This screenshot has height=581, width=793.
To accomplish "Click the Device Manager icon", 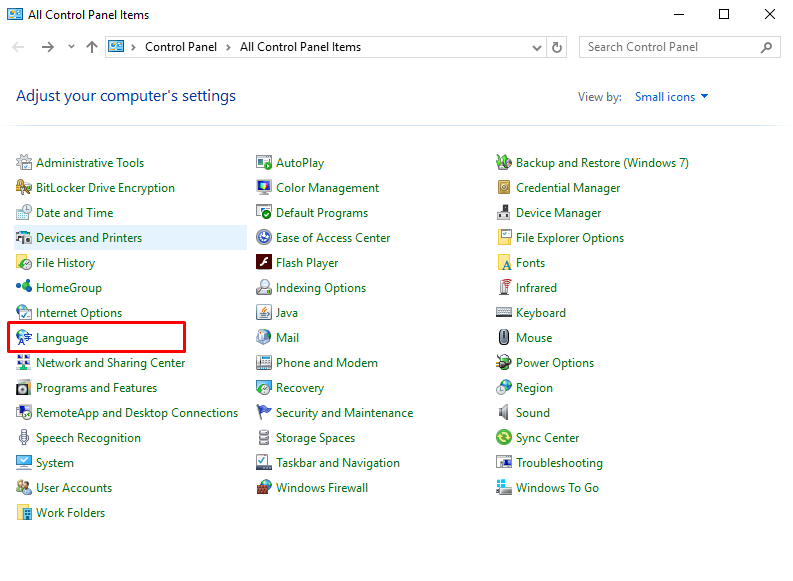I will coord(504,212).
